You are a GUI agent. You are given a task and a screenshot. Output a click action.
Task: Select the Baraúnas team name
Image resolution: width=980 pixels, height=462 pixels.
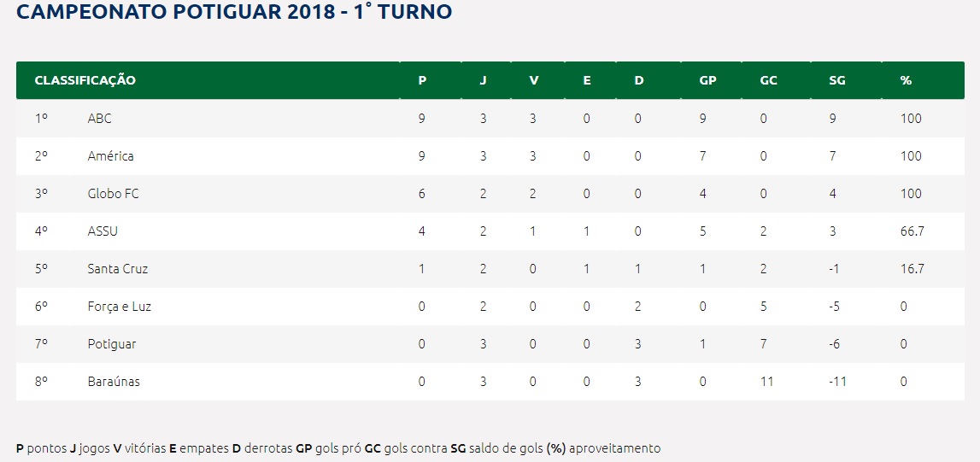[x=114, y=382]
